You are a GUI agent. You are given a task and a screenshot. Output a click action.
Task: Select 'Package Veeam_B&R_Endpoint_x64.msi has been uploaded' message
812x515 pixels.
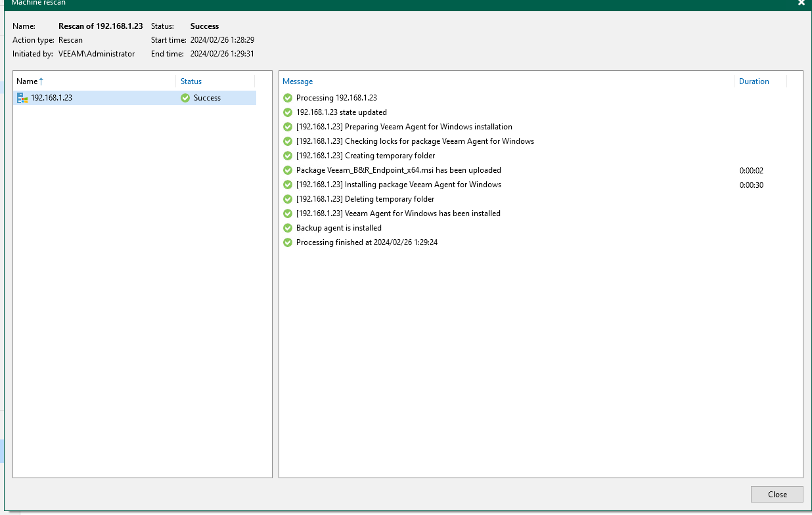pos(399,170)
